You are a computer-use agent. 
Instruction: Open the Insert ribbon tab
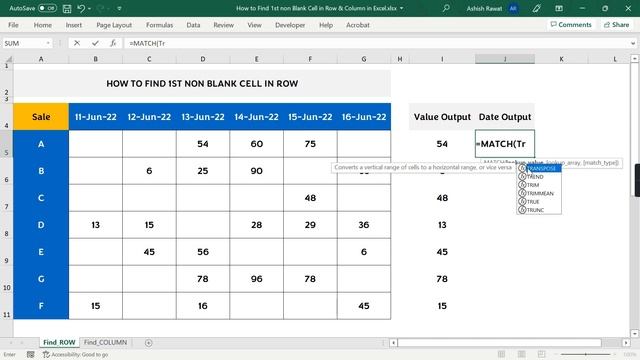73,25
